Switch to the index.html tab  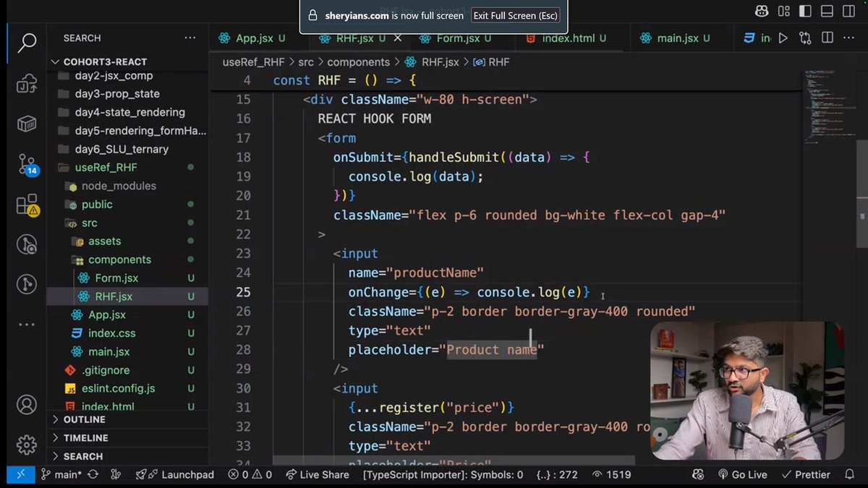coord(568,38)
